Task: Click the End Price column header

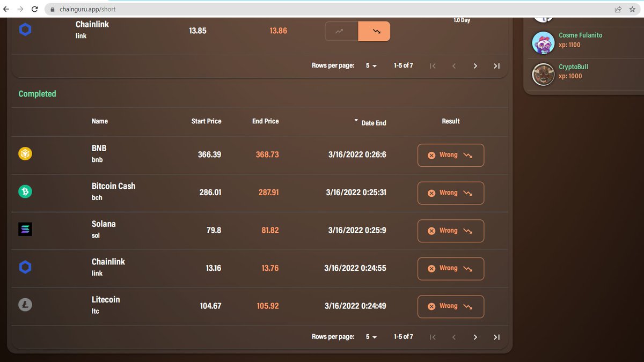Action: [266, 121]
